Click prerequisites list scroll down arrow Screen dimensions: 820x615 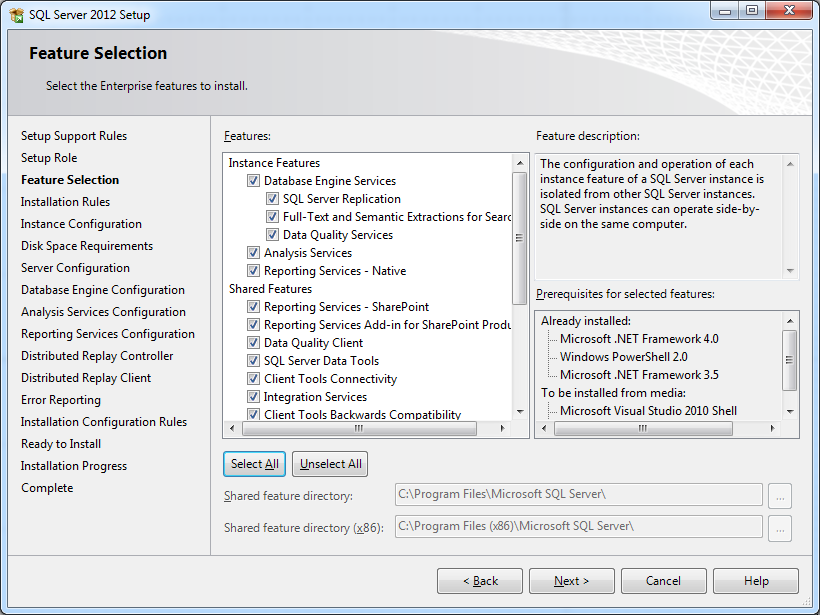coord(790,412)
